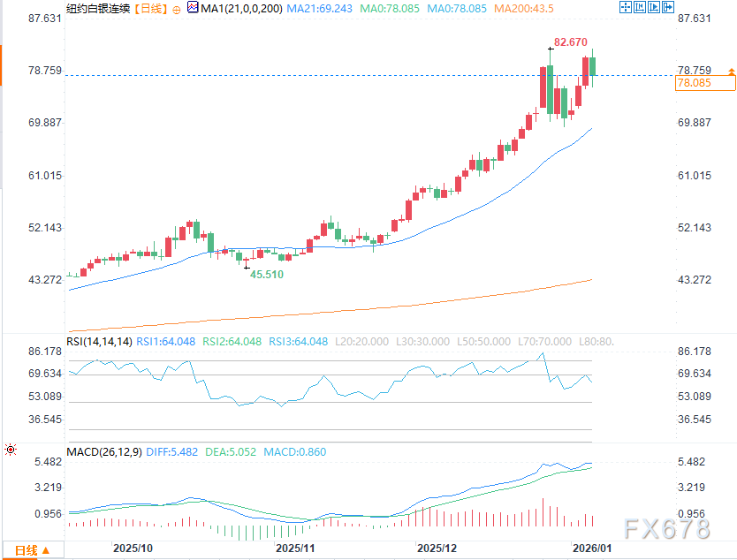The image size is (737, 560).
Task: Select the RSI(14,14,14) indicator label
Action: click(x=100, y=341)
